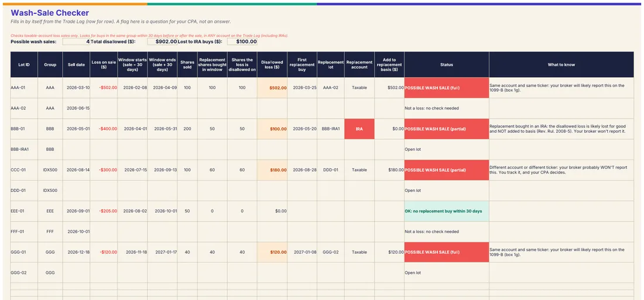Select the $0.00 disallowed loss for EEE-01

tap(272, 211)
